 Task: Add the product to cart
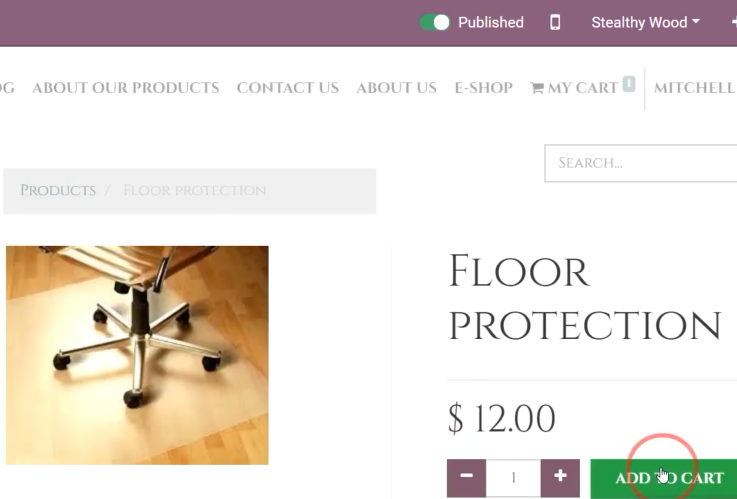coord(664,478)
